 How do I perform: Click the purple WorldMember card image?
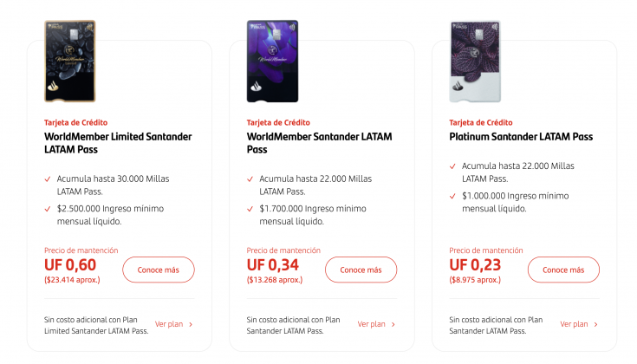(272, 61)
